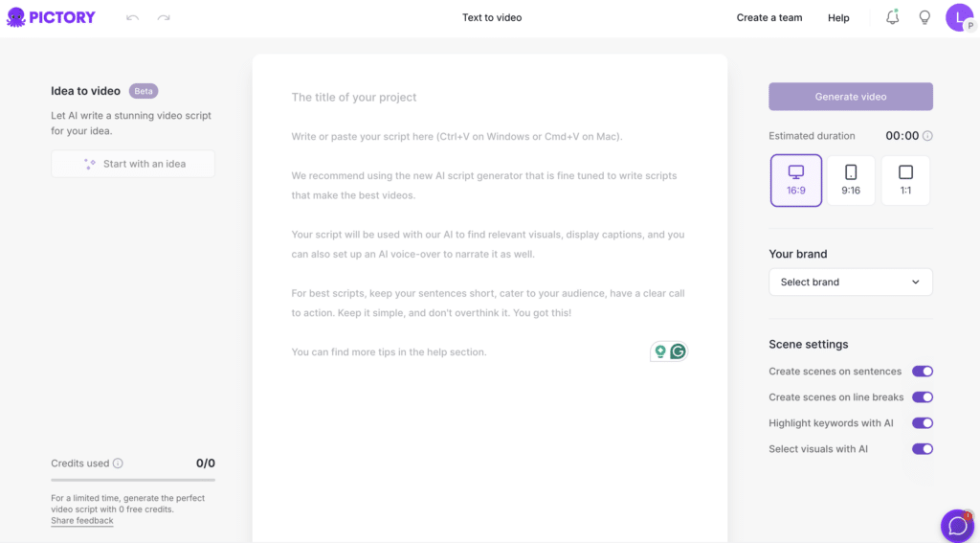980x543 pixels.
Task: Click the undo arrow icon
Action: click(132, 17)
